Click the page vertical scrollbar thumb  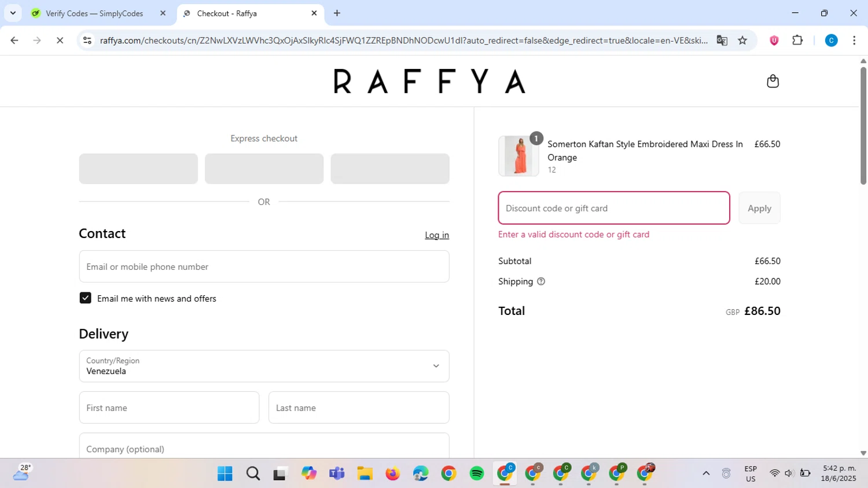coord(863,126)
